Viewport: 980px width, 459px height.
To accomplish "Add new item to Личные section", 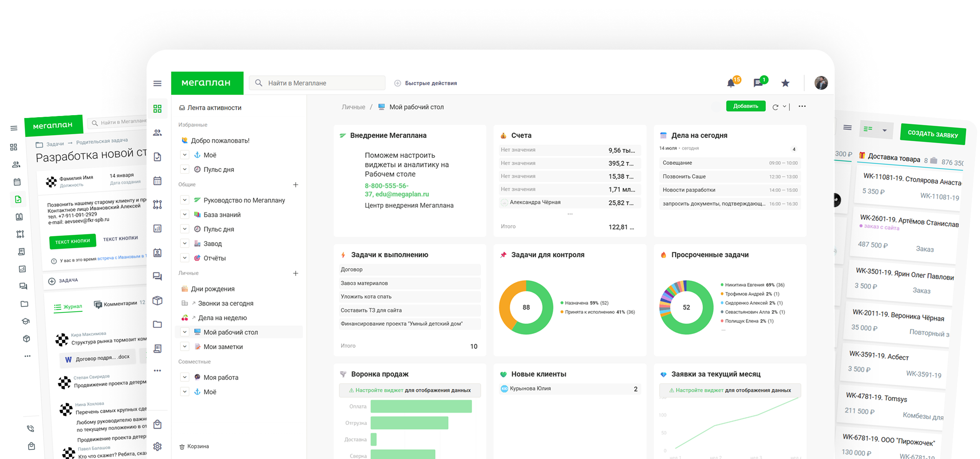I will tap(296, 273).
